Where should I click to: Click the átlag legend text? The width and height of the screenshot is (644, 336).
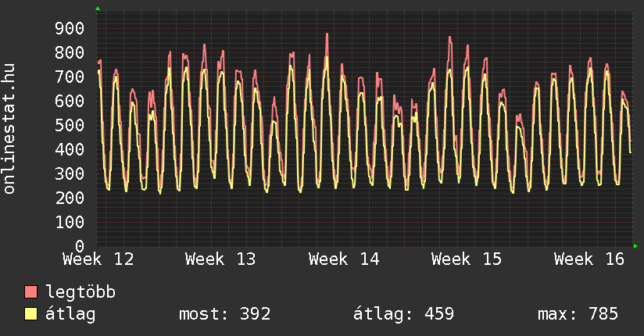coord(71,314)
